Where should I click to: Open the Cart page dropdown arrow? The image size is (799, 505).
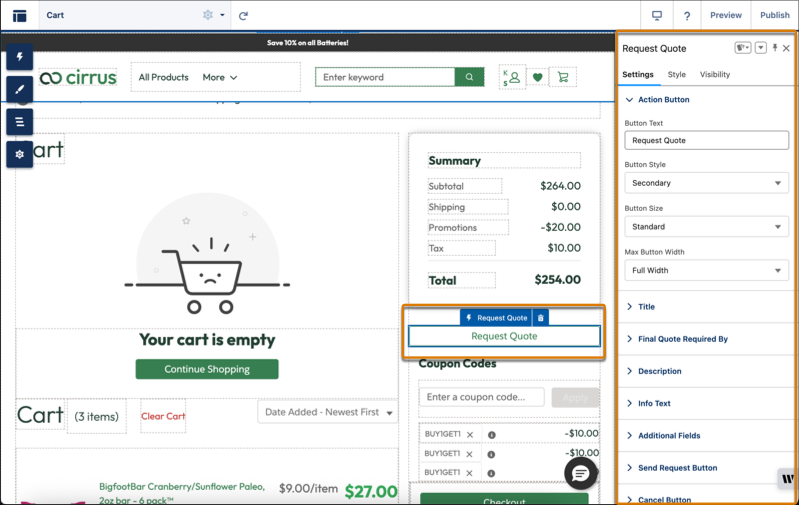[222, 15]
